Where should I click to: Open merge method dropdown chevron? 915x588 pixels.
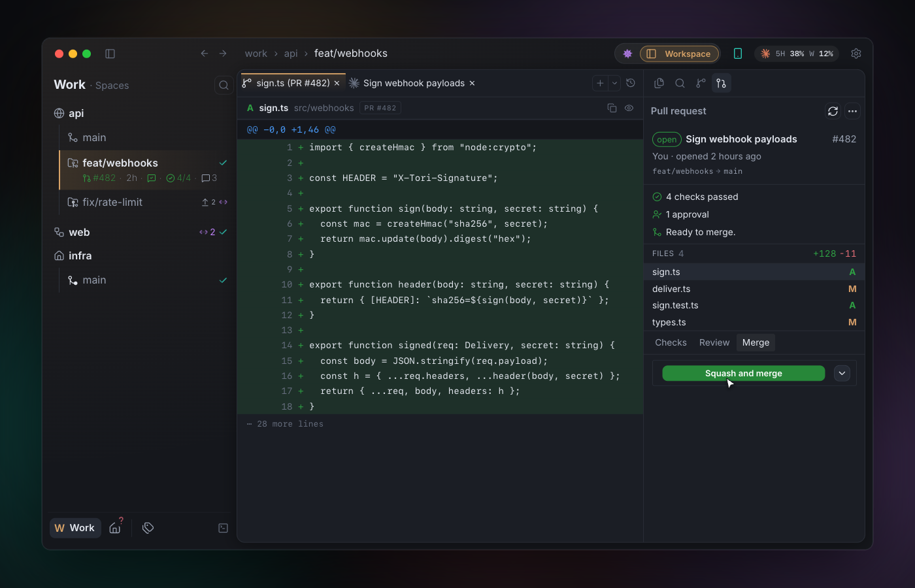(842, 373)
